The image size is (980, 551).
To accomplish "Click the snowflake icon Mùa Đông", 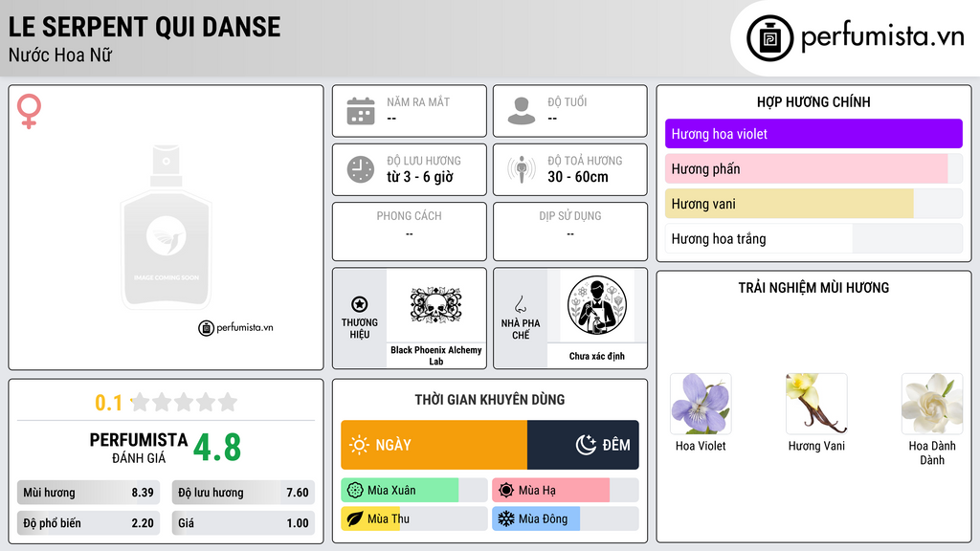I will click(506, 518).
